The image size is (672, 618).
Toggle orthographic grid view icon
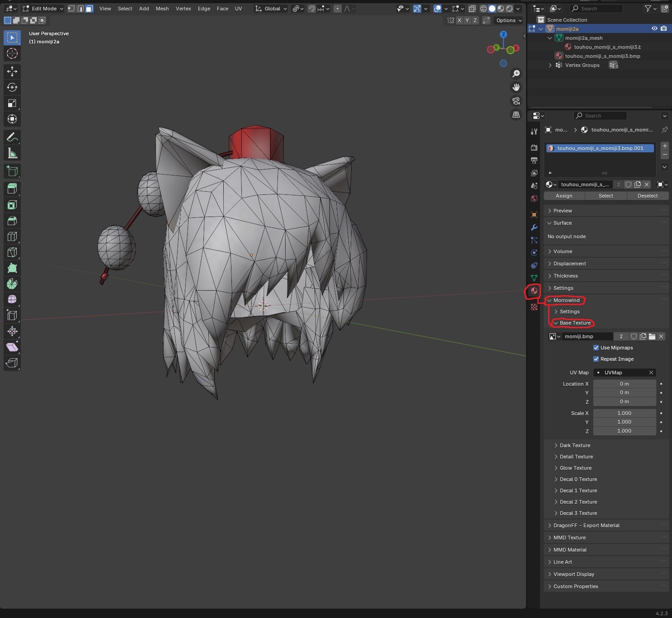pos(516,115)
